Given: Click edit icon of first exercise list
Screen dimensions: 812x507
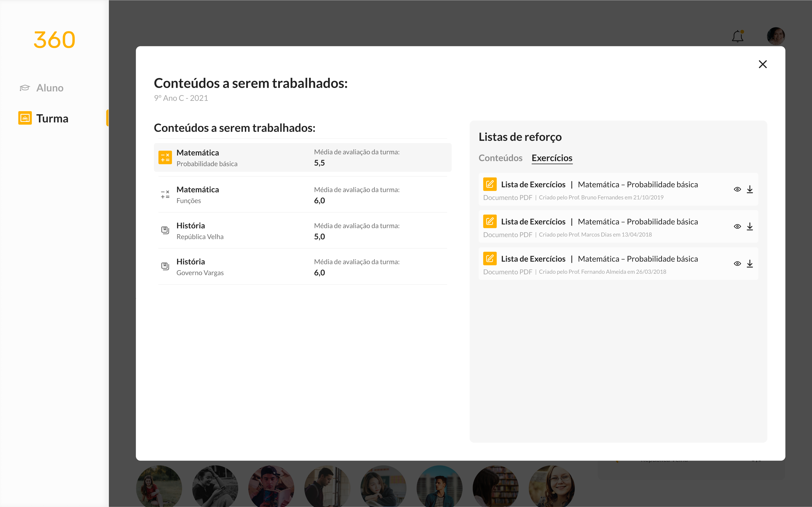Looking at the screenshot, I should [x=489, y=184].
